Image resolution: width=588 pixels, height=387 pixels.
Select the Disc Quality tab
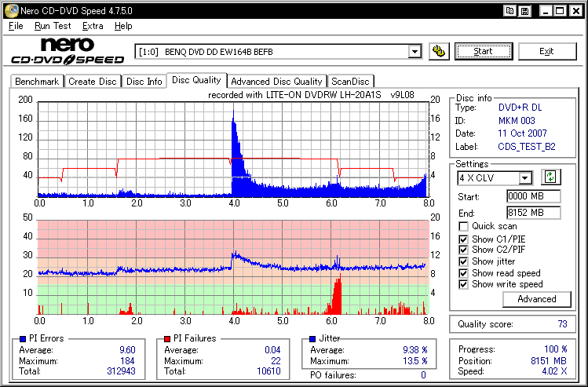196,80
